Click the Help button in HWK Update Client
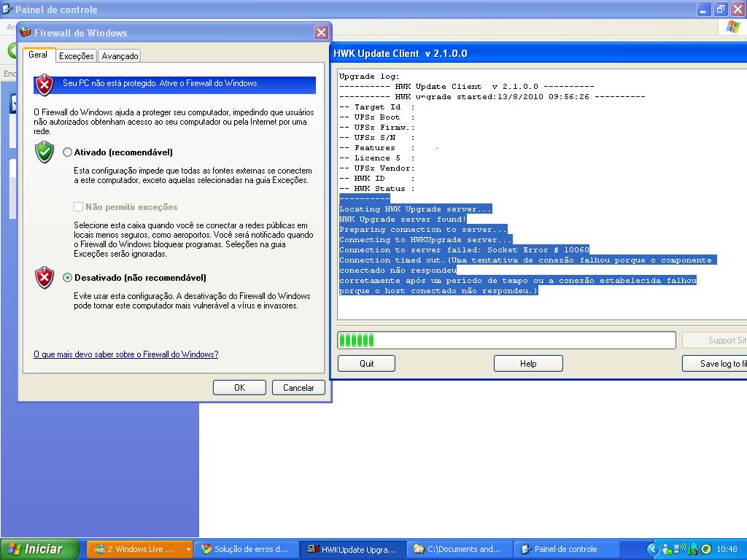This screenshot has height=560, width=747. coord(528,364)
